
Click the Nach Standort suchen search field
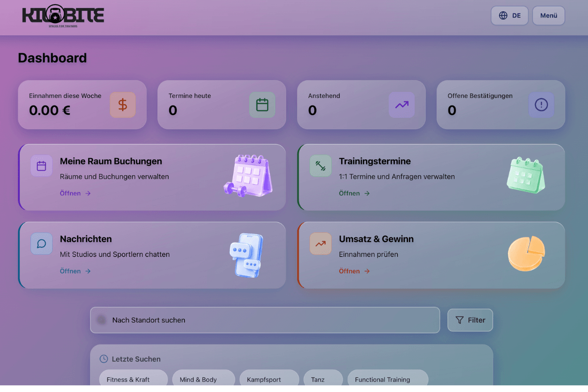[x=265, y=320]
